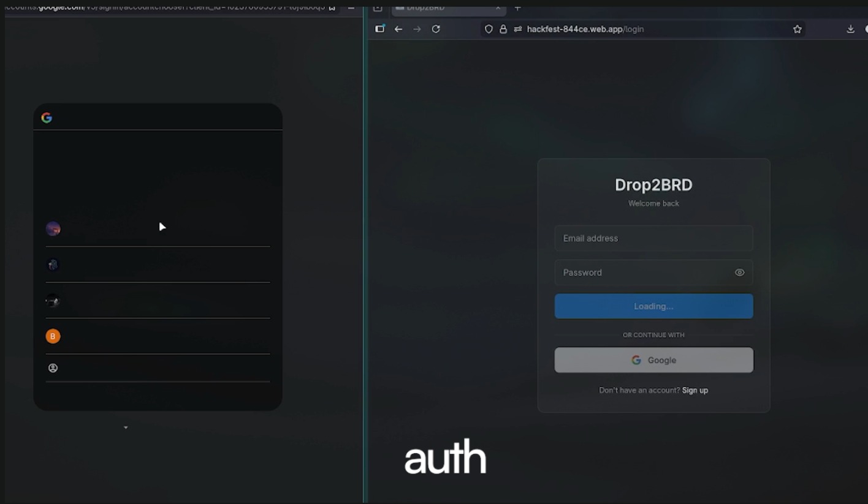
Task: Choose the account with orange B avatar
Action: 158,336
